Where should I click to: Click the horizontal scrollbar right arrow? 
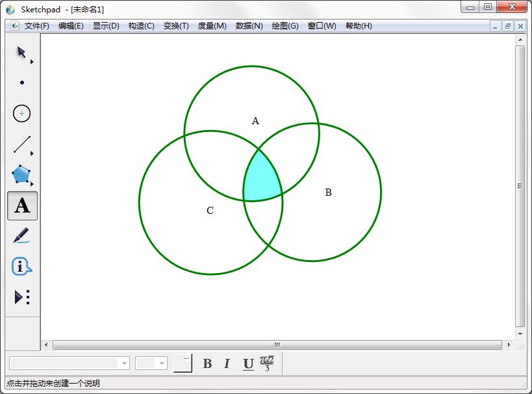(509, 345)
